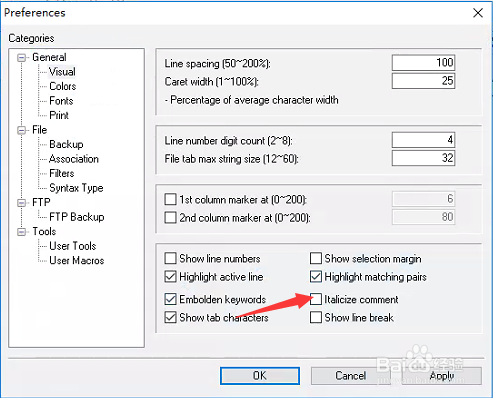This screenshot has width=493, height=398.
Task: Click the File tab max string size field
Action: point(423,158)
